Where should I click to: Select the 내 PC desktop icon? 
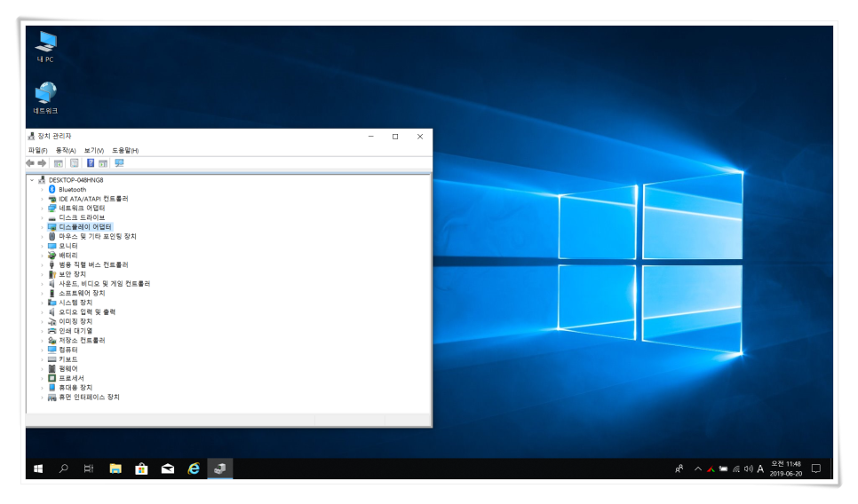pos(45,46)
